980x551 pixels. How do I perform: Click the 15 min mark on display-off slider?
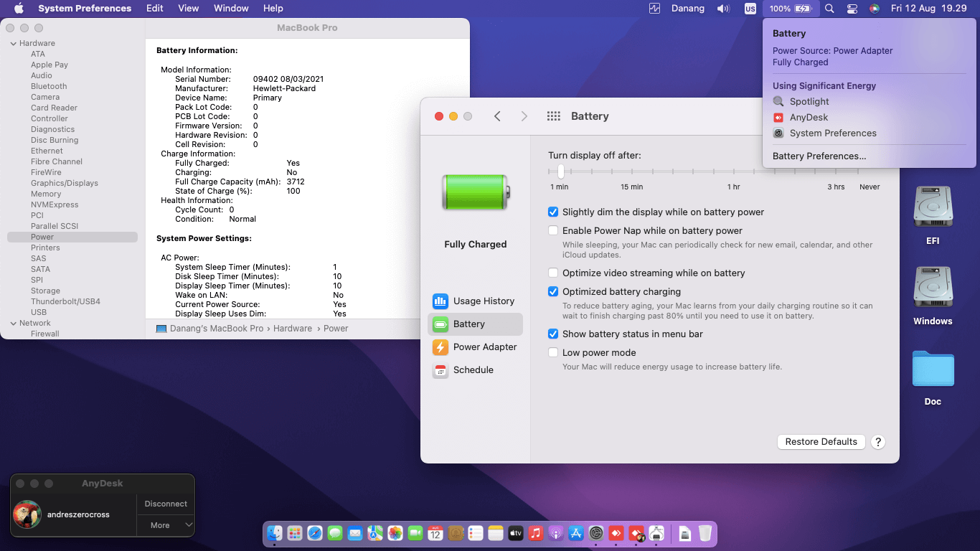point(632,172)
